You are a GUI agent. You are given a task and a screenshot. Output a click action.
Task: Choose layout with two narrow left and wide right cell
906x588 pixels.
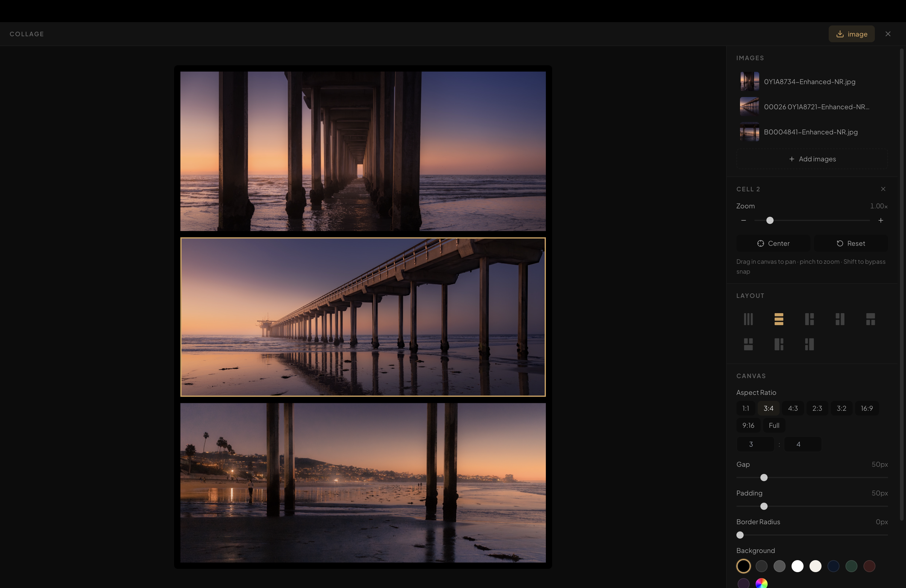click(x=809, y=344)
